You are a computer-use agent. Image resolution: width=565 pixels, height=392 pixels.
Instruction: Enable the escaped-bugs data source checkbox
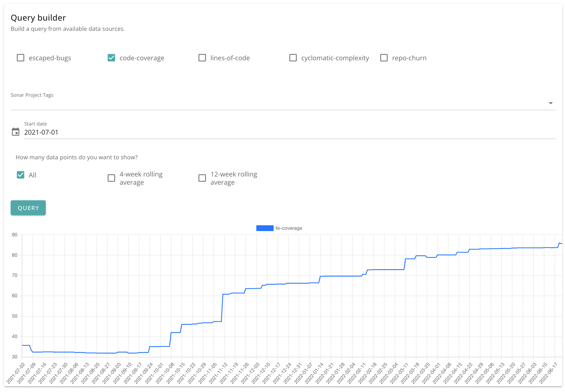[x=20, y=58]
